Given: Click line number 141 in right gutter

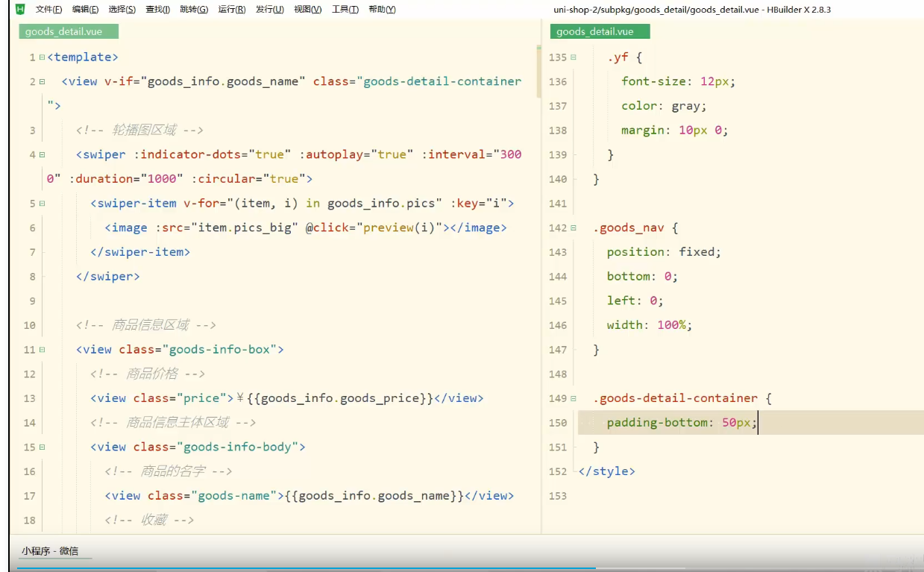Looking at the screenshot, I should coord(558,204).
